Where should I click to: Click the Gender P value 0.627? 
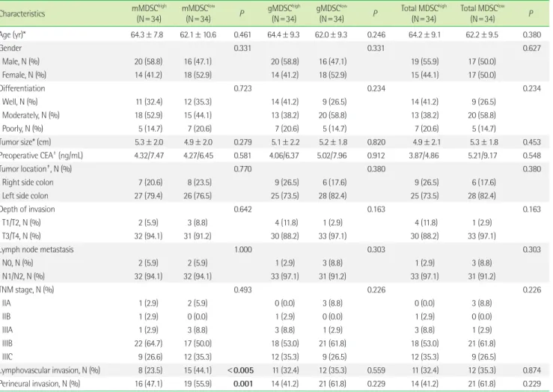(531, 49)
